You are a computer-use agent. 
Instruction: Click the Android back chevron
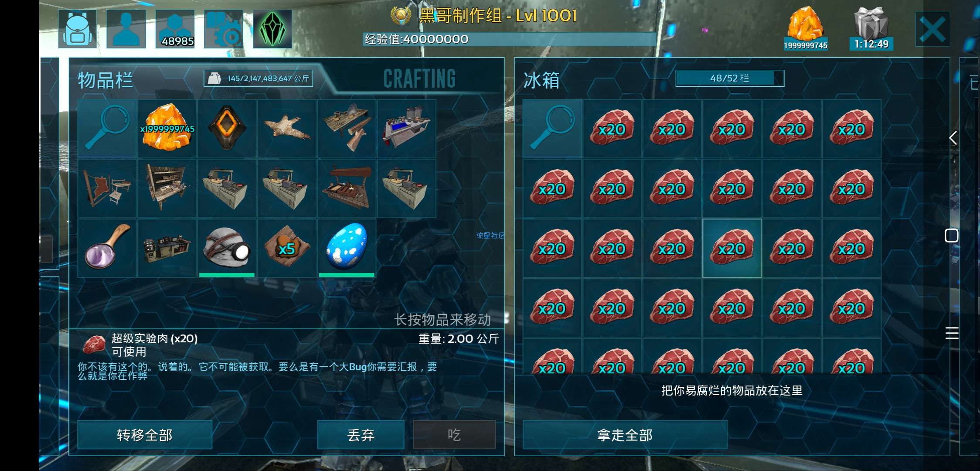coord(953,138)
